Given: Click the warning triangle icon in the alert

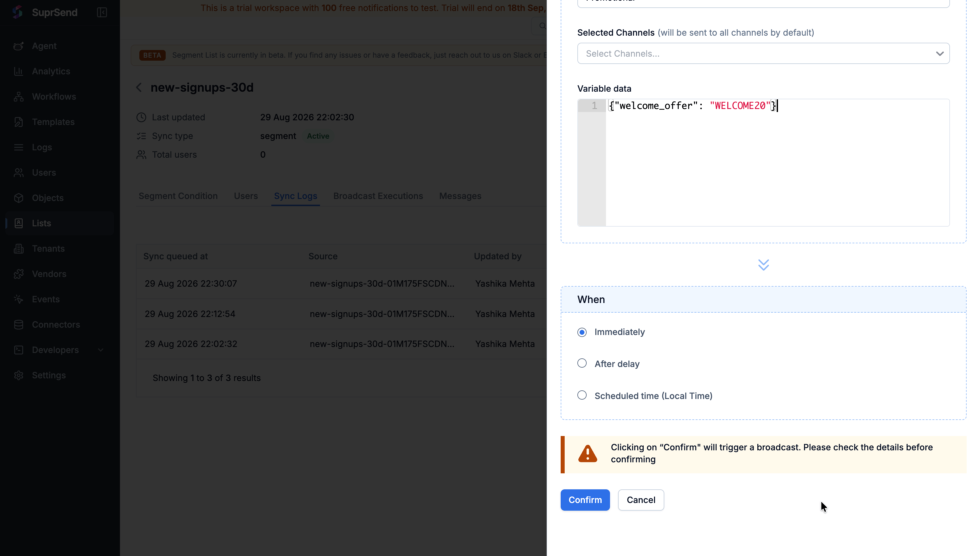Looking at the screenshot, I should tap(588, 454).
